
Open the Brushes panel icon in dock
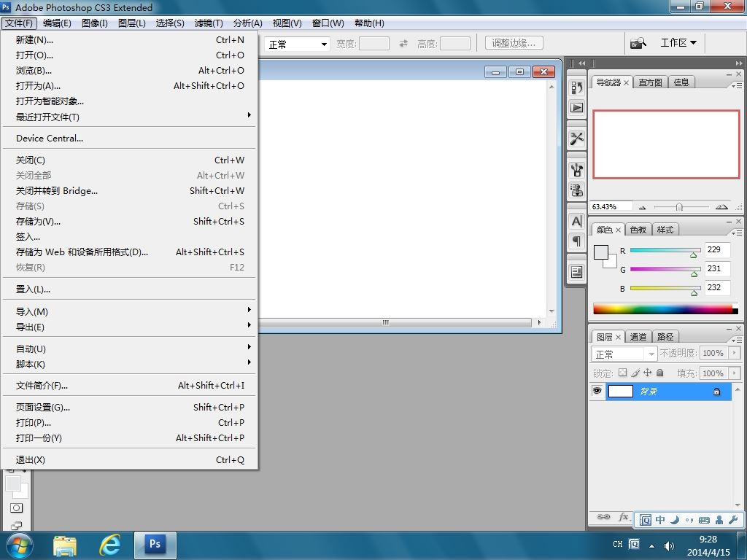pyautogui.click(x=576, y=170)
